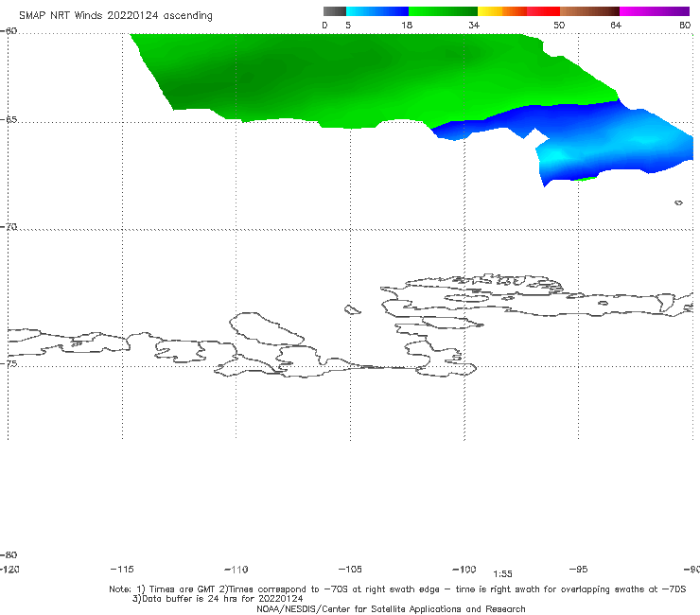The height and width of the screenshot is (615, 700).
Task: Click the green 18-34 colorbar segment
Action: [443, 11]
